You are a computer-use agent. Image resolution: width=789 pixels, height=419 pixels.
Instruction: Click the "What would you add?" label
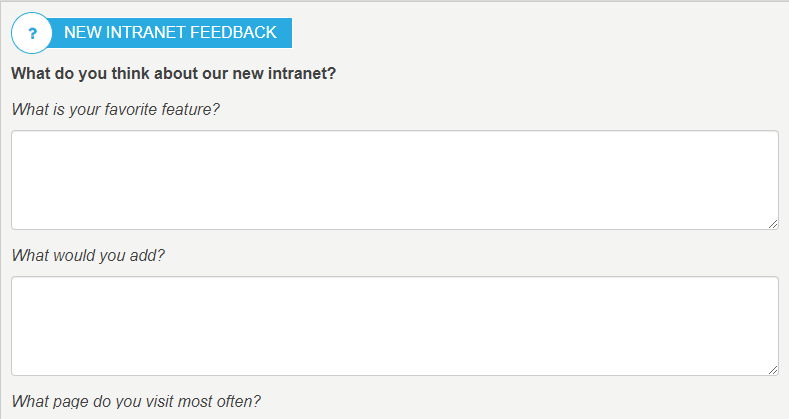88,255
